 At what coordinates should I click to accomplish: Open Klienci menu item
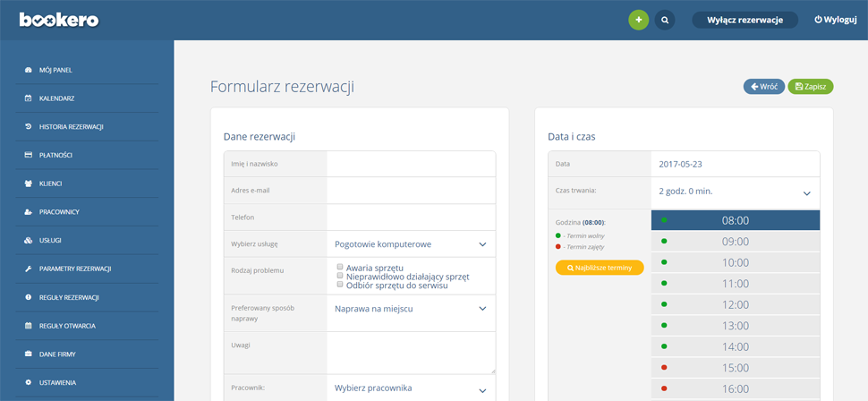(x=50, y=183)
